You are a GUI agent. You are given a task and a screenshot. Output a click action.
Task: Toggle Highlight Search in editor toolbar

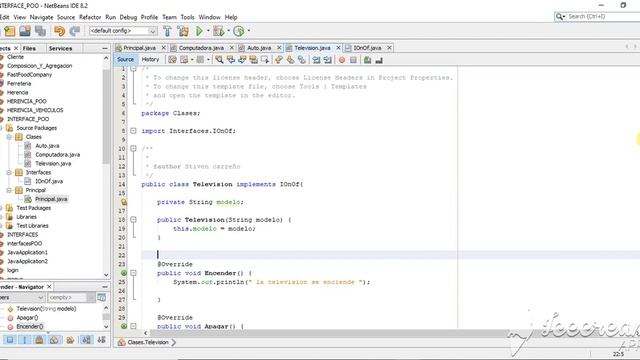(x=253, y=60)
